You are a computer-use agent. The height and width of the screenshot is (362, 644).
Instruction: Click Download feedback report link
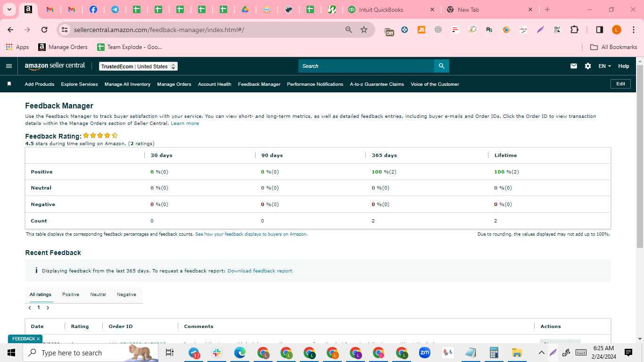coord(260,271)
